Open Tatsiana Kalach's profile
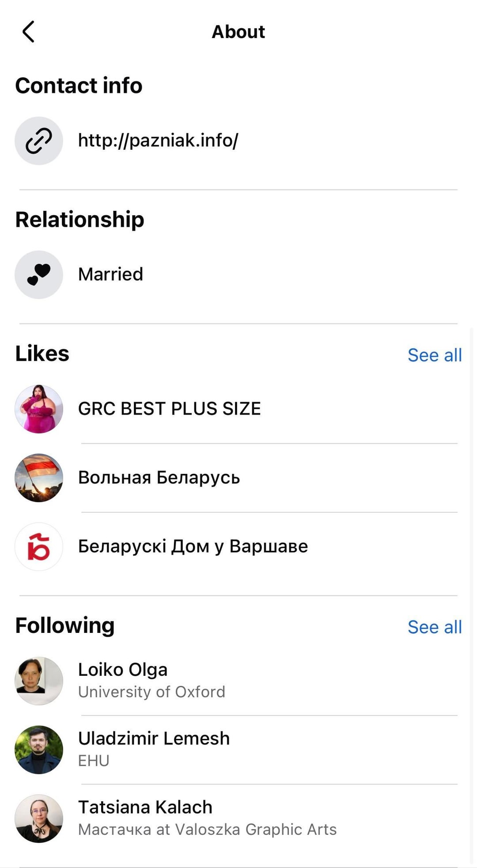This screenshot has width=477, height=868. tap(145, 807)
